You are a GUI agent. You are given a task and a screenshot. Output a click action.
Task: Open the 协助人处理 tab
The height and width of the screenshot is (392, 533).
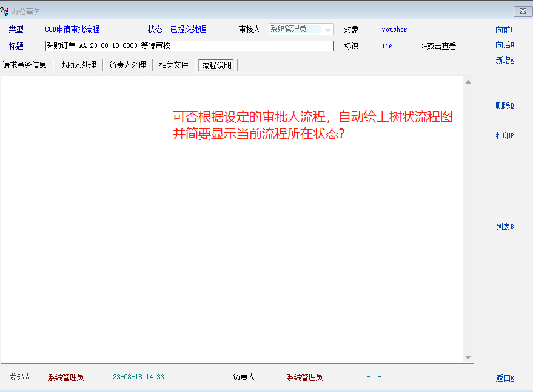coord(78,65)
